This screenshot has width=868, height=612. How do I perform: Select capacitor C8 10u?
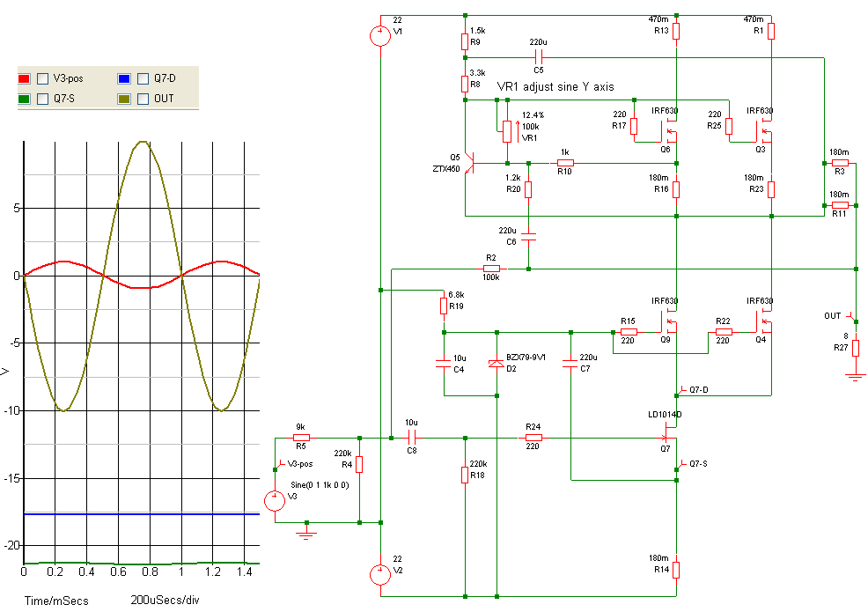[x=412, y=438]
